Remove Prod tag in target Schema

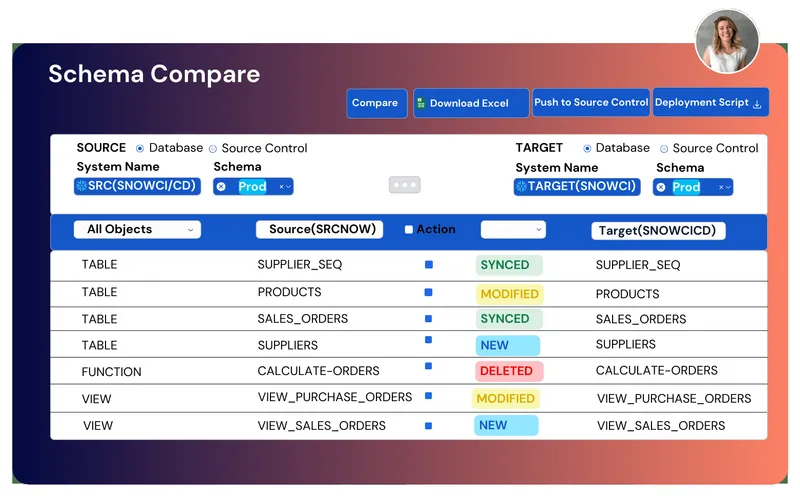pos(661,187)
